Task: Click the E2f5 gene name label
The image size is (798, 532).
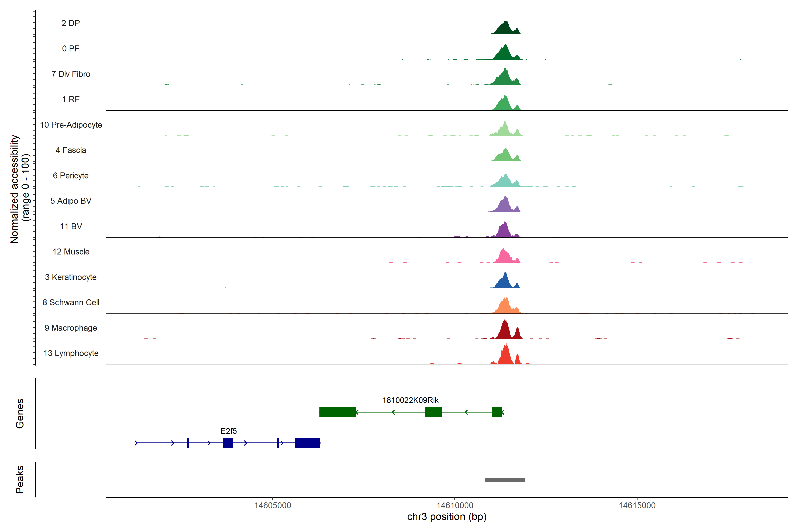Action: pyautogui.click(x=228, y=431)
